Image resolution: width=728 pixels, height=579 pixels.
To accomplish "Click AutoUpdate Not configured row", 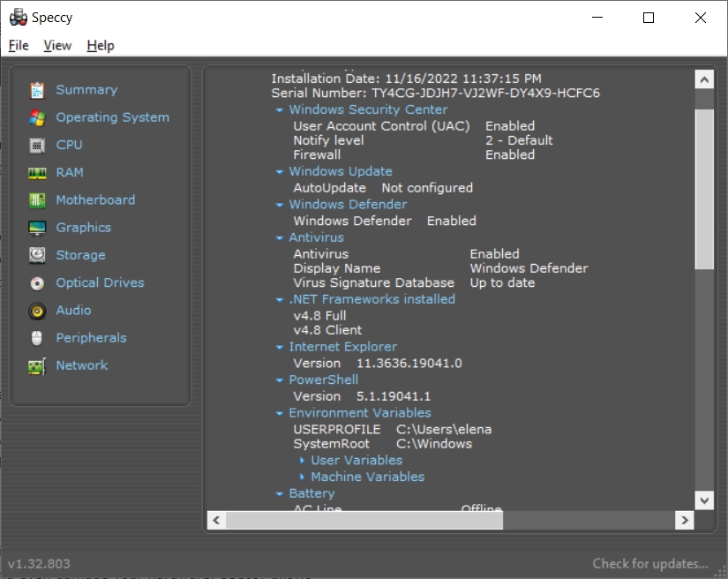I will point(383,188).
